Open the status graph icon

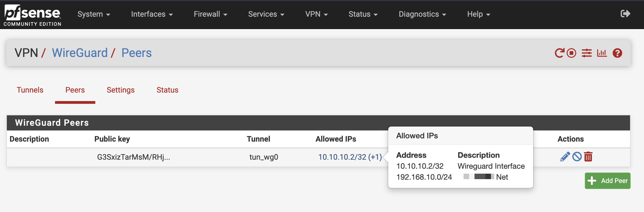(602, 53)
